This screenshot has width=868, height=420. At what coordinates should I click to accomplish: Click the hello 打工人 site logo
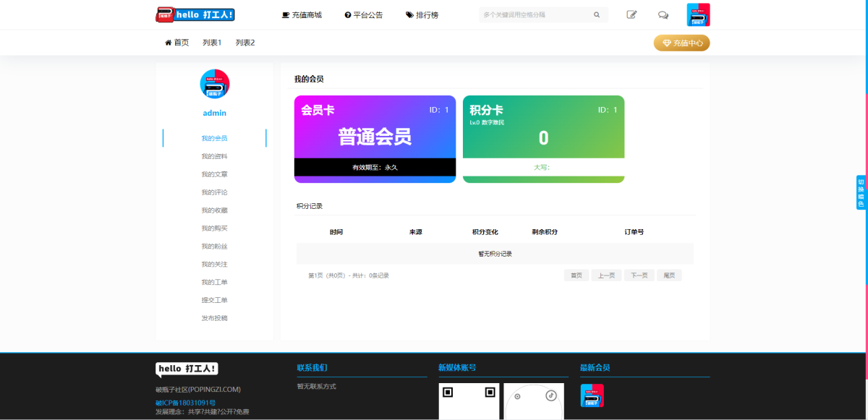coord(195,14)
